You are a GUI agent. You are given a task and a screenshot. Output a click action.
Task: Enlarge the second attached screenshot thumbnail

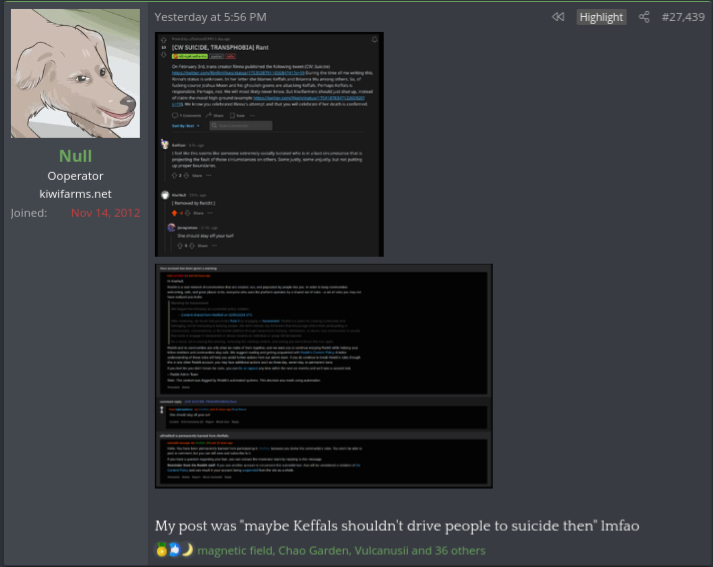pos(323,376)
